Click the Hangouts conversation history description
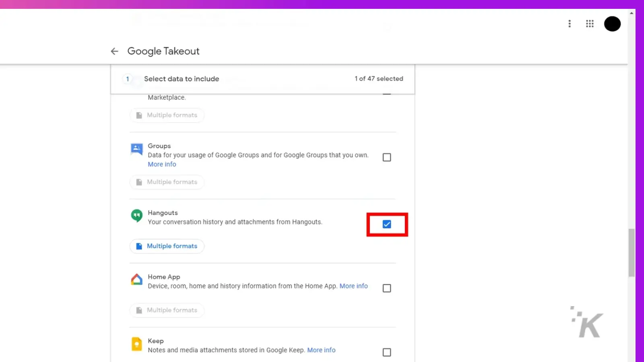The width and height of the screenshot is (644, 362). pos(235,222)
